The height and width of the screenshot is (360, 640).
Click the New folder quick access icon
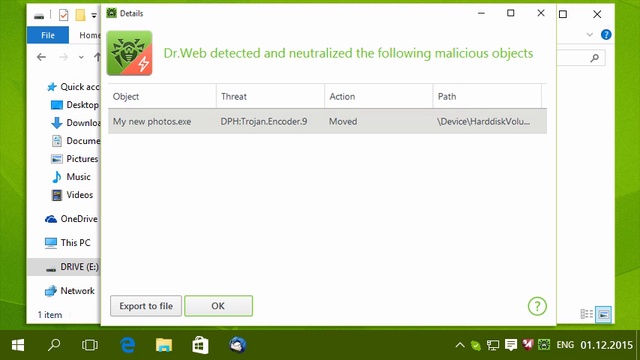click(80, 15)
